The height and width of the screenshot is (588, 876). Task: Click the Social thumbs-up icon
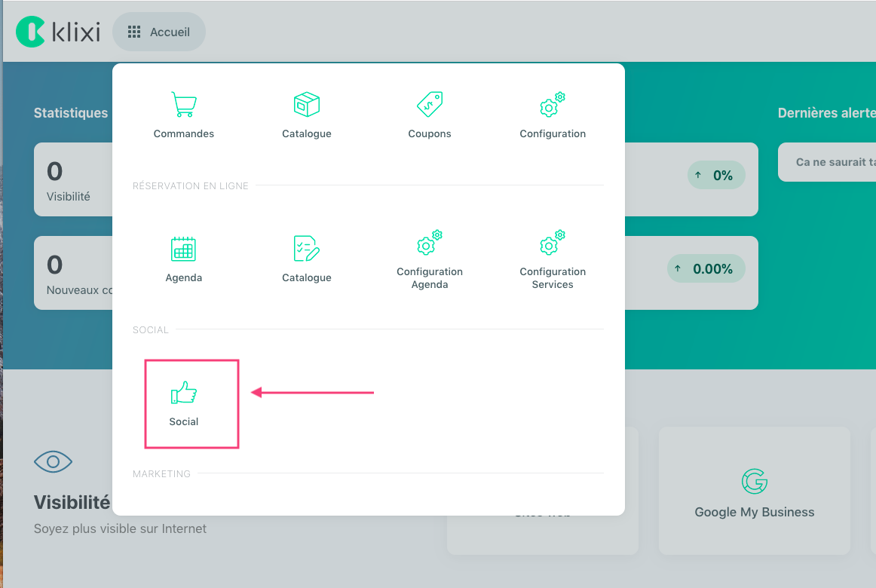tap(184, 393)
